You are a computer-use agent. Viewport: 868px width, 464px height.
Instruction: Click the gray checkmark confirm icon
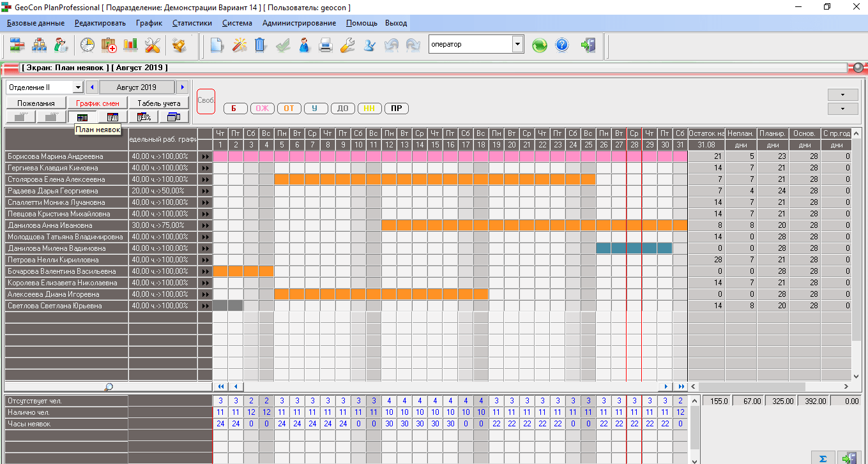283,45
